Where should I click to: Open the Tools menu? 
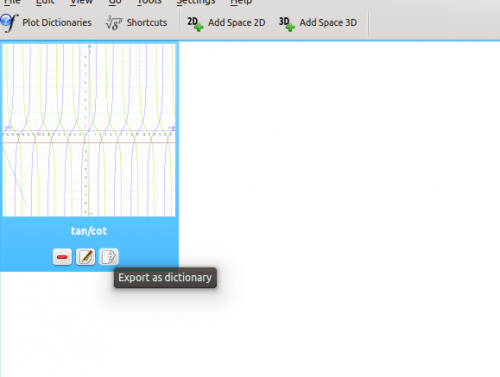click(x=149, y=2)
